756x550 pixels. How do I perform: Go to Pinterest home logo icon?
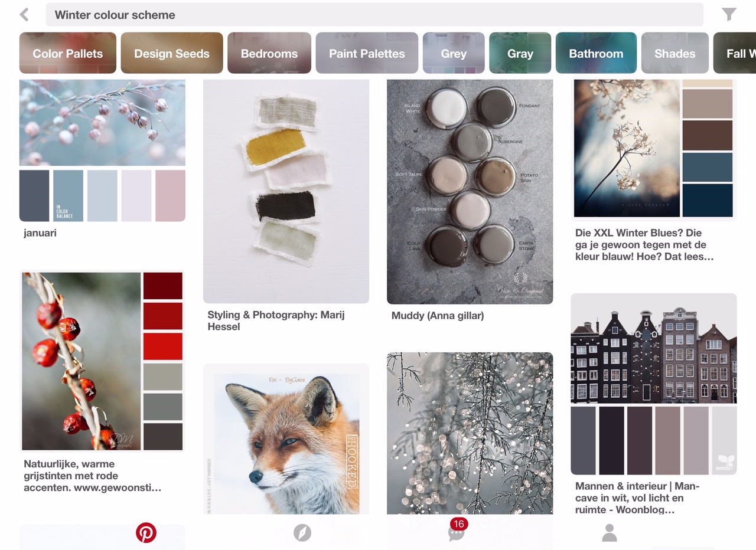(x=146, y=533)
